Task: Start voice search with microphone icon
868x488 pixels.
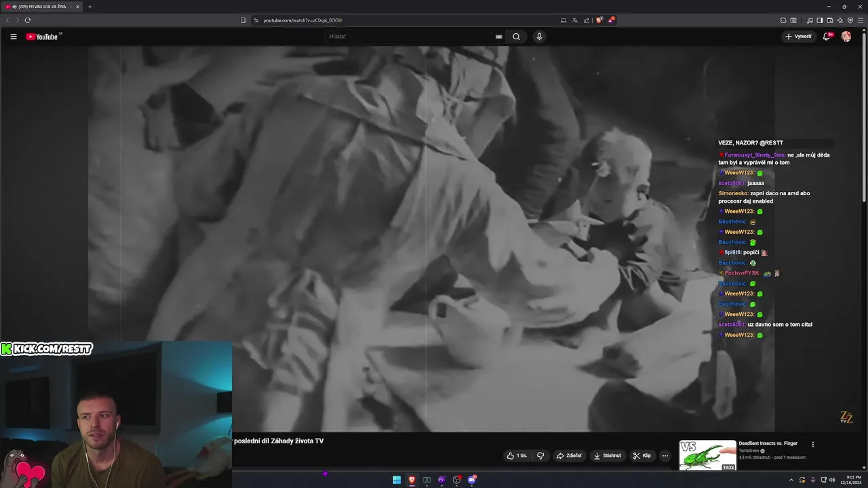Action: click(539, 37)
